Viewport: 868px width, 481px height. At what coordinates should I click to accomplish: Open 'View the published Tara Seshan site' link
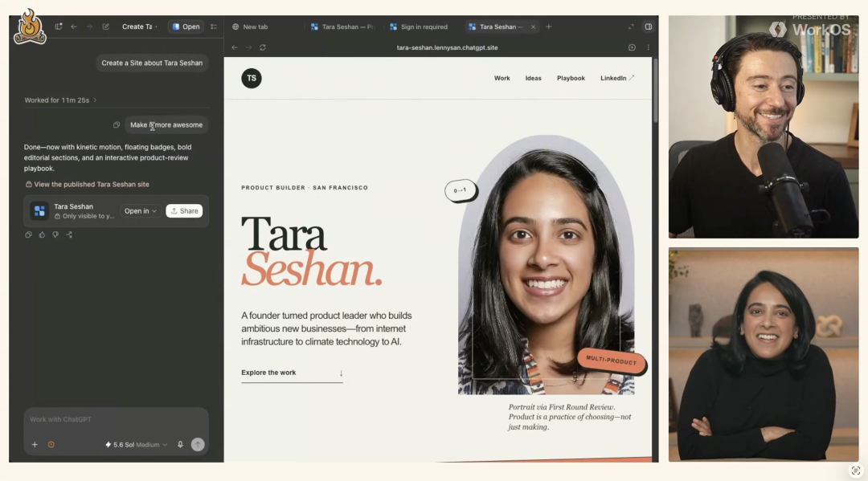coord(87,184)
